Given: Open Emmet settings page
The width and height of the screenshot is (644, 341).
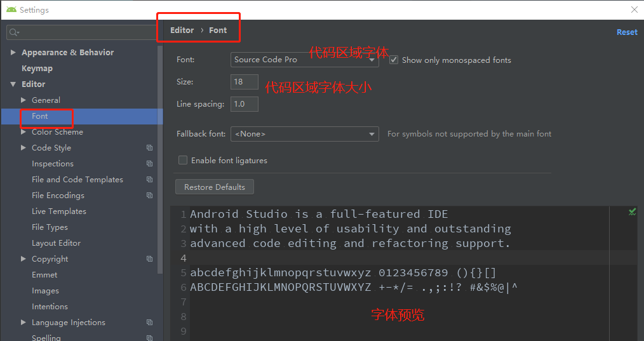Looking at the screenshot, I should pyautogui.click(x=44, y=275).
